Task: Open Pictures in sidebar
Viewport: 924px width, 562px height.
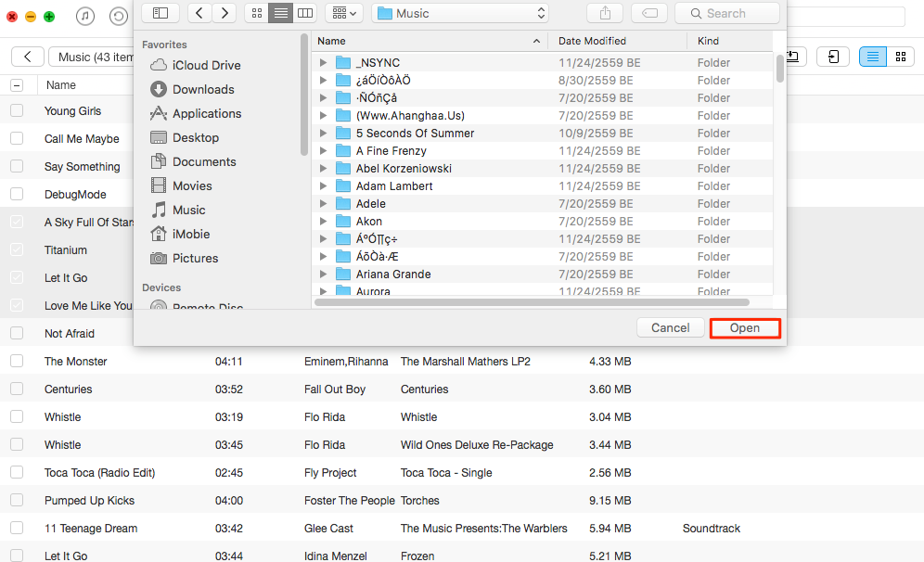Action: (185, 259)
